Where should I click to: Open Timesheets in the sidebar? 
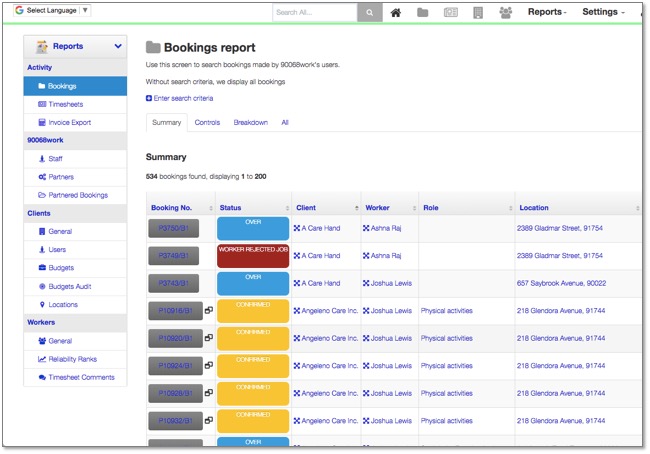pos(68,104)
